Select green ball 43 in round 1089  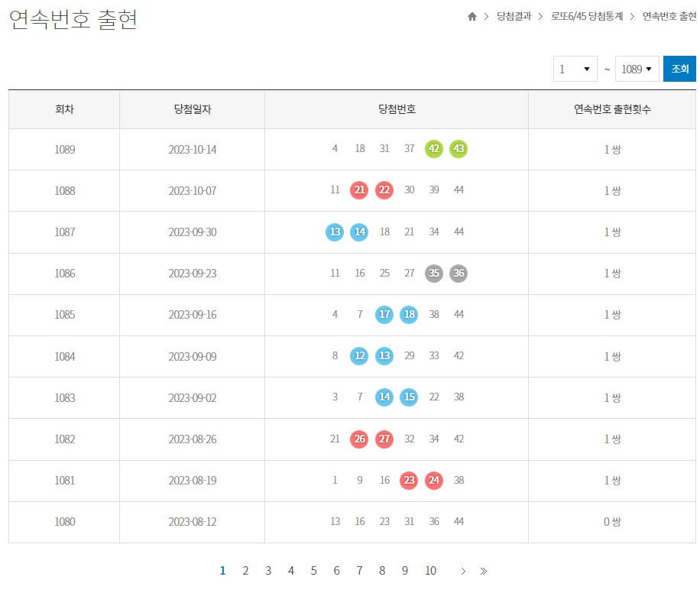458,149
